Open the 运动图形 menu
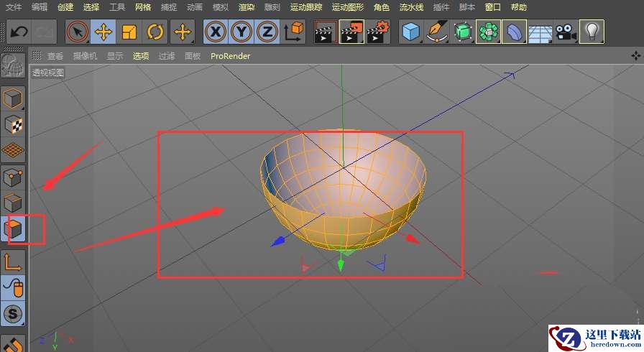Viewport: 644px width, 352px height. [348, 7]
